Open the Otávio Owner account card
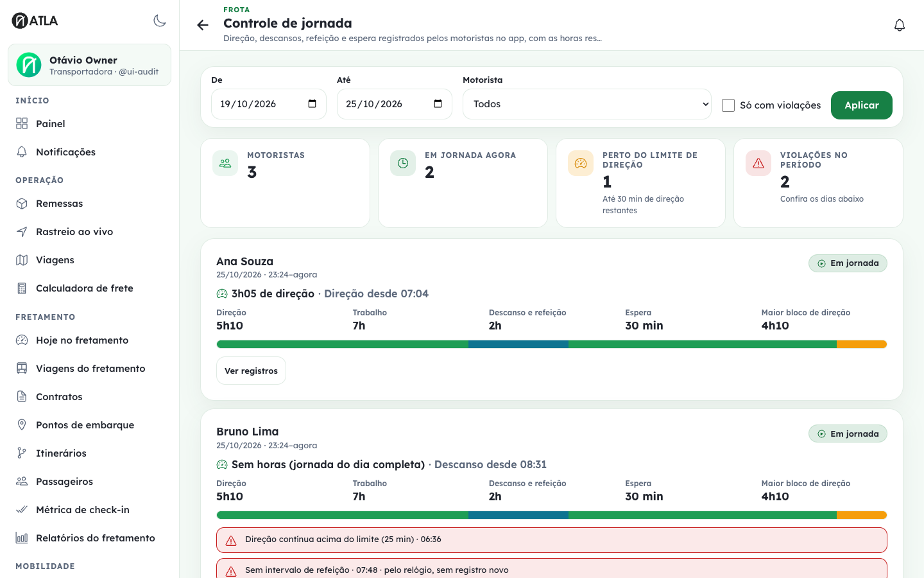This screenshot has width=924, height=578. point(90,65)
